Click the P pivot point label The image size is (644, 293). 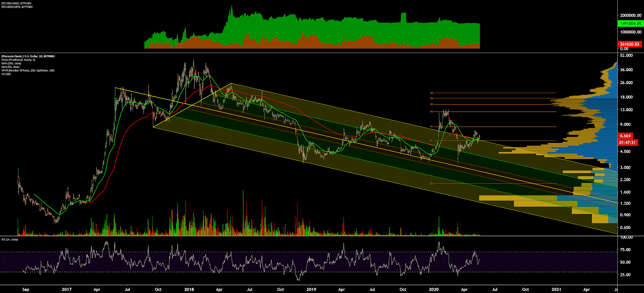431,141
